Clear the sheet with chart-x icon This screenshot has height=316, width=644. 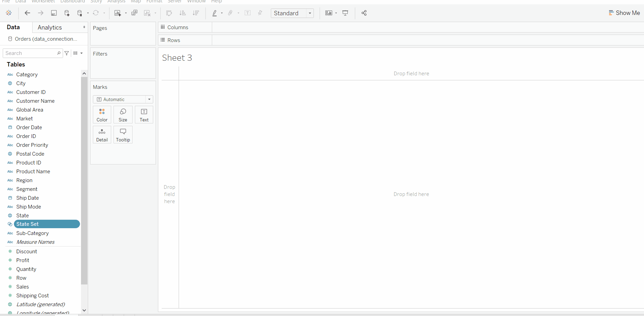(147, 13)
